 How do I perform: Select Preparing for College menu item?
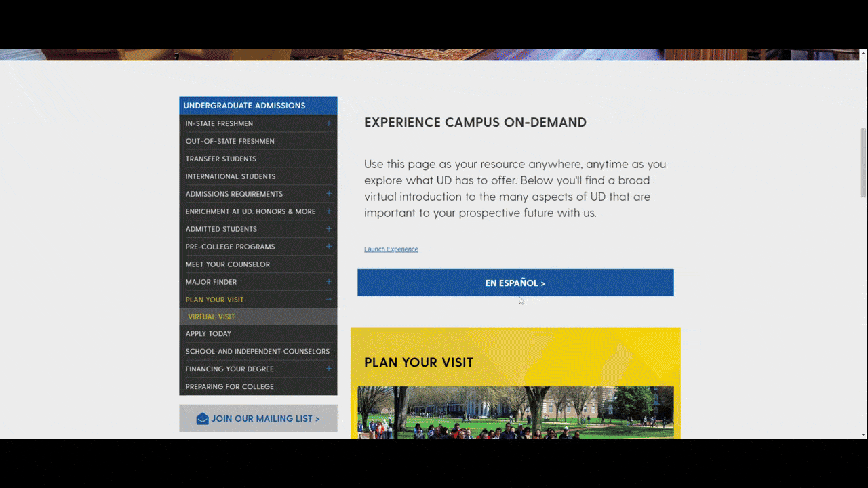pos(230,387)
